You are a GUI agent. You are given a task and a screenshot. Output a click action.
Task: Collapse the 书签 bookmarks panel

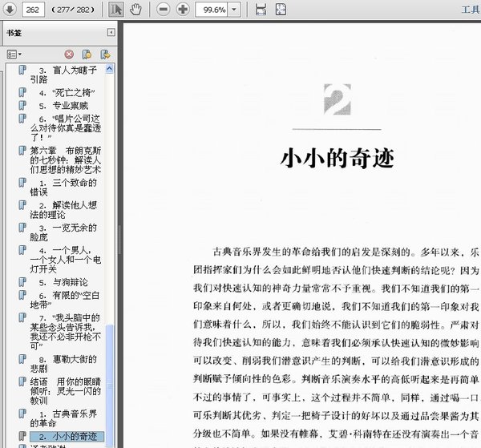(x=111, y=32)
